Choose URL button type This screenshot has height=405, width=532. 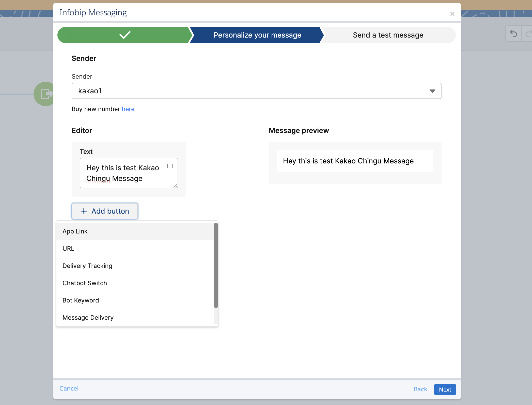point(135,249)
